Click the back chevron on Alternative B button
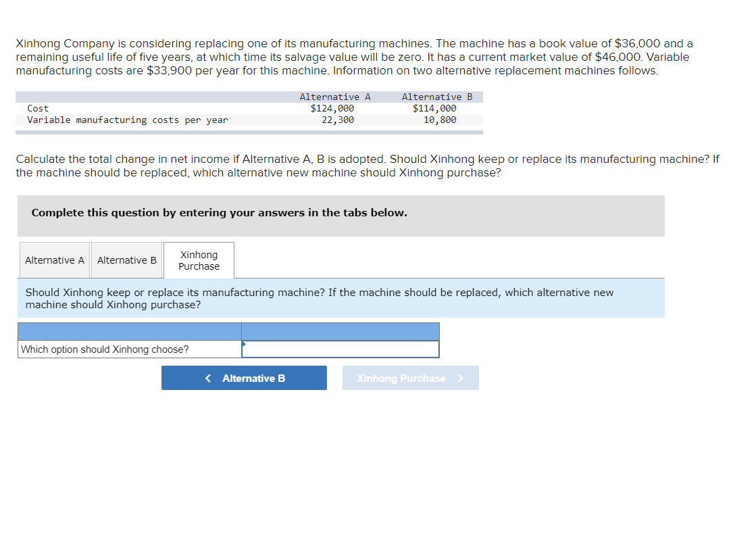 click(207, 378)
